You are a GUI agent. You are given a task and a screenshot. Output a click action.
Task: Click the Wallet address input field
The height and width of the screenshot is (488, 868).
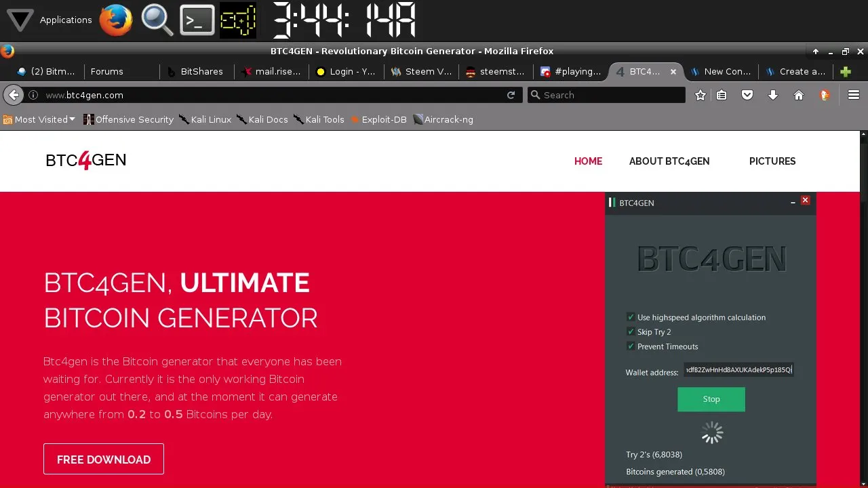(x=738, y=370)
